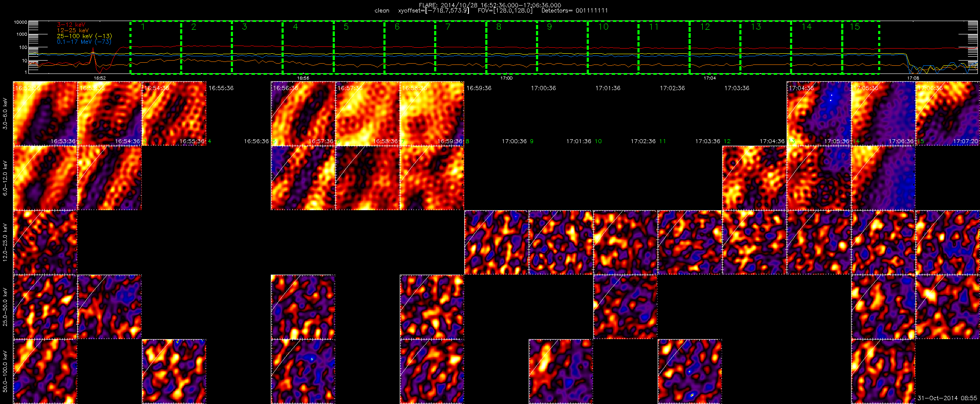Click the red '3-12 keV' legend entry
Screen dimensions: 980x404
(71, 25)
